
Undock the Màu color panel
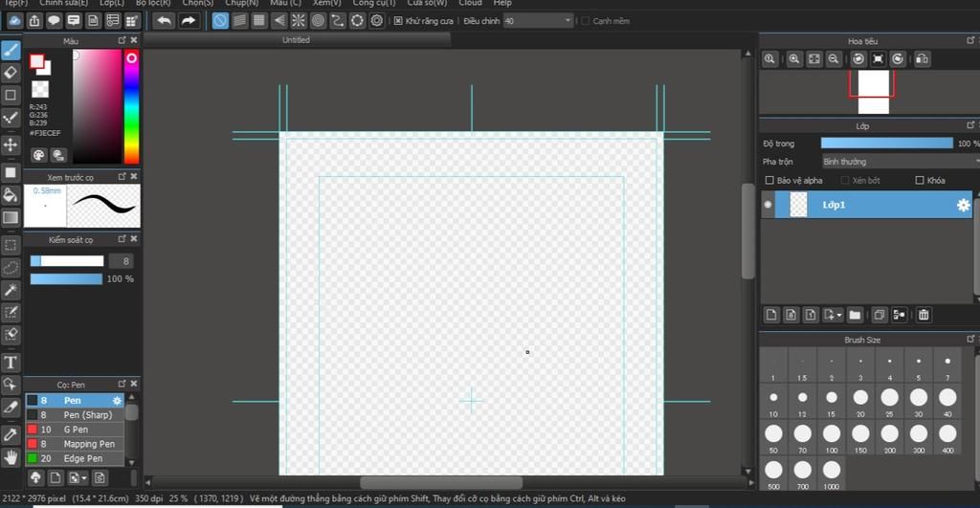point(122,40)
